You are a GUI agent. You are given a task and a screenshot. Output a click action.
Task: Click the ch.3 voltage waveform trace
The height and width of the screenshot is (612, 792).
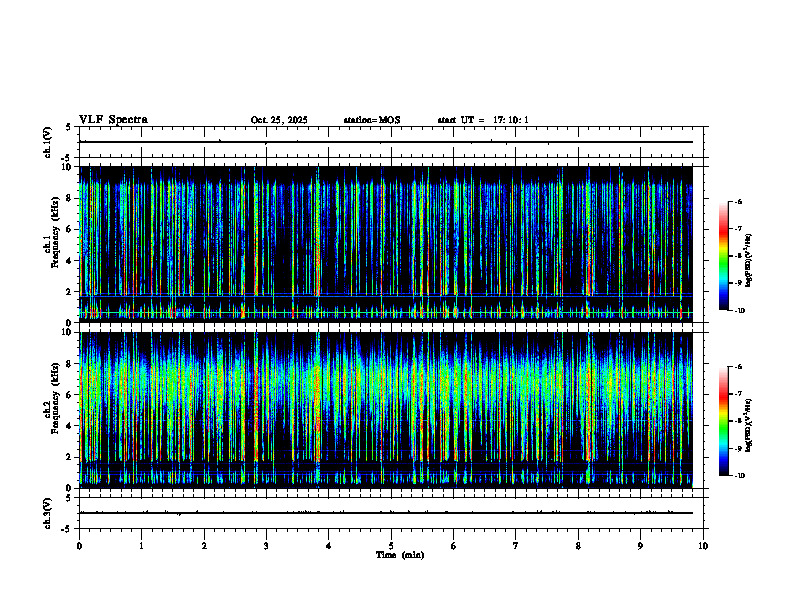tap(386, 513)
